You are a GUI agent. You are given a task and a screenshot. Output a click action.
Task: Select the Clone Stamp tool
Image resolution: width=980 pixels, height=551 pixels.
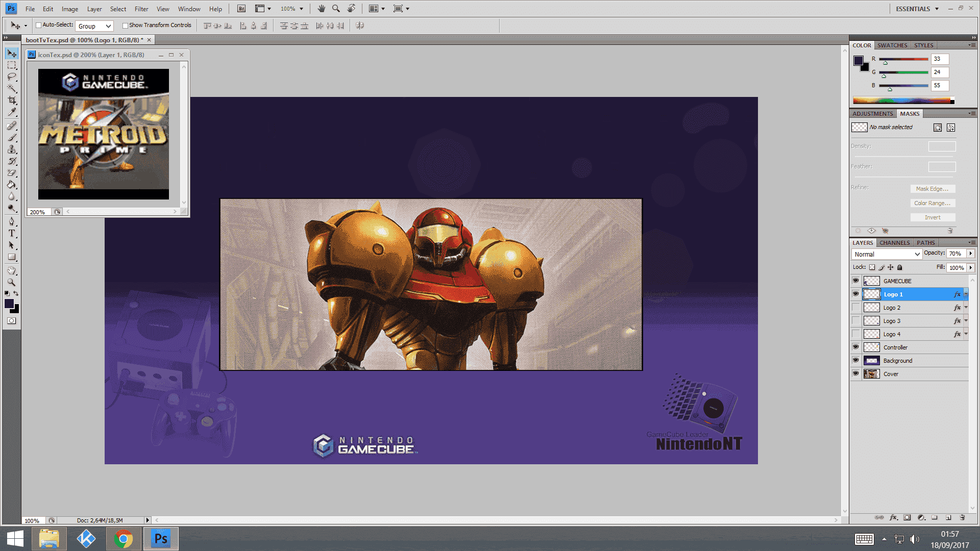coord(12,149)
